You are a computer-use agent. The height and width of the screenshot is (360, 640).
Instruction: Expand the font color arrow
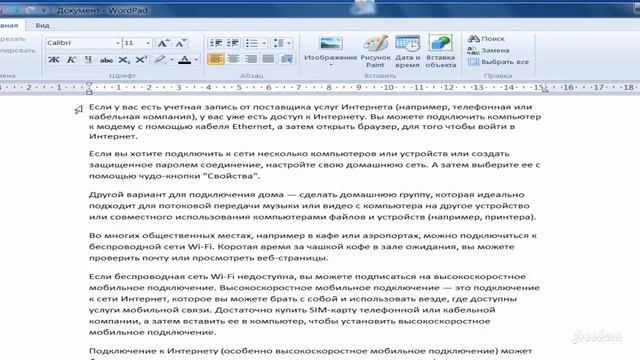coord(196,60)
